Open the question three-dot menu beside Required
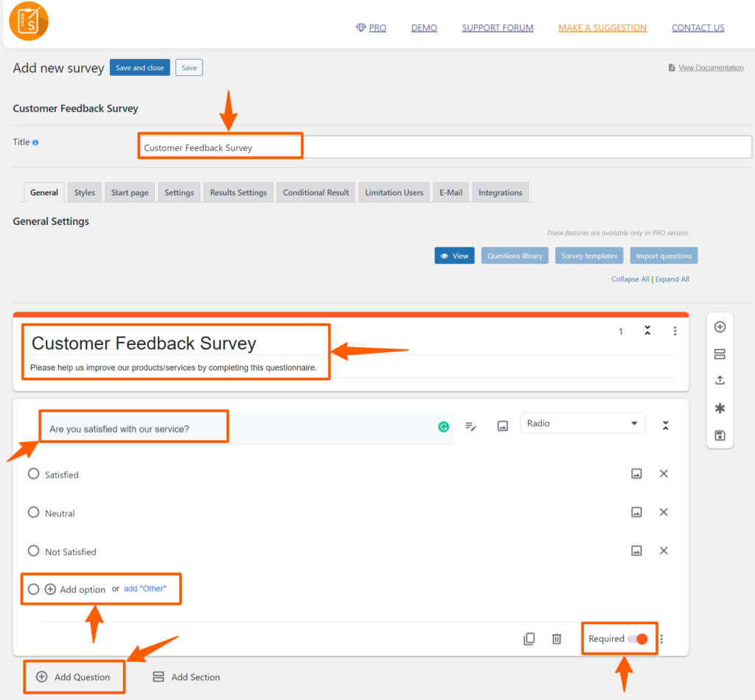Image resolution: width=755 pixels, height=700 pixels. tap(661, 639)
